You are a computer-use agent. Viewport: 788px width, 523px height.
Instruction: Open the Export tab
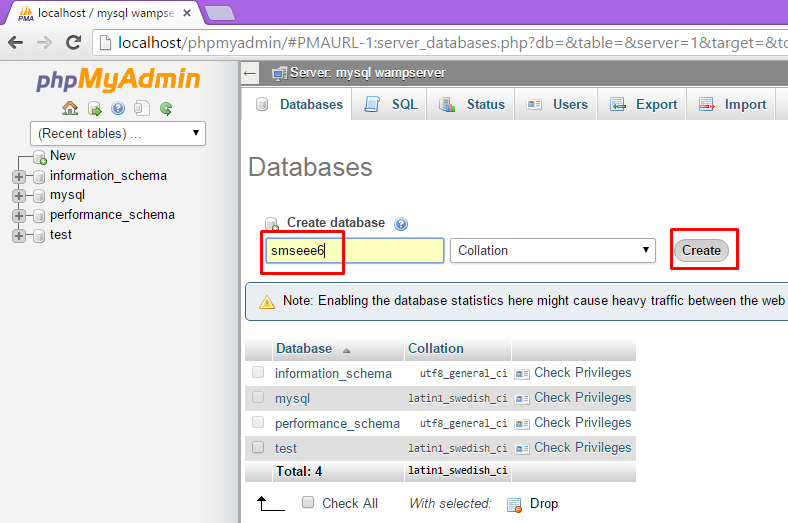tap(644, 104)
